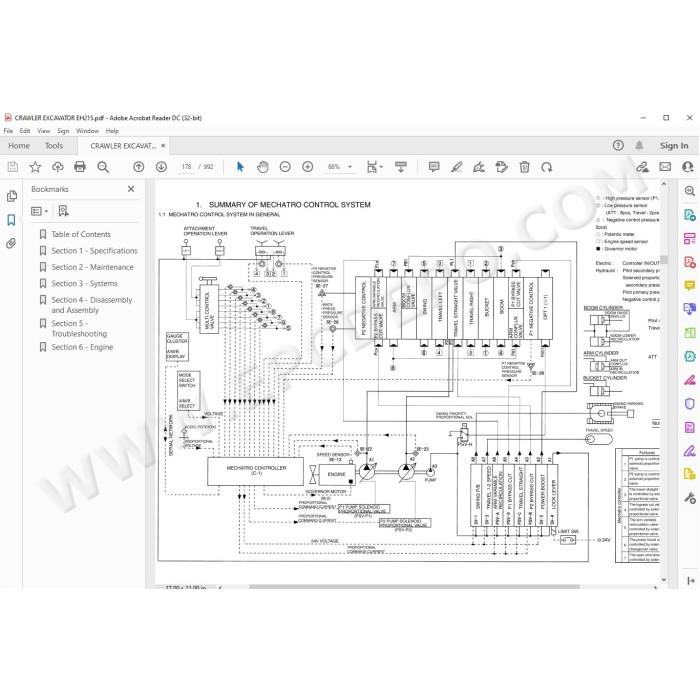Open the View menu
The width and height of the screenshot is (700, 700).
(x=44, y=131)
